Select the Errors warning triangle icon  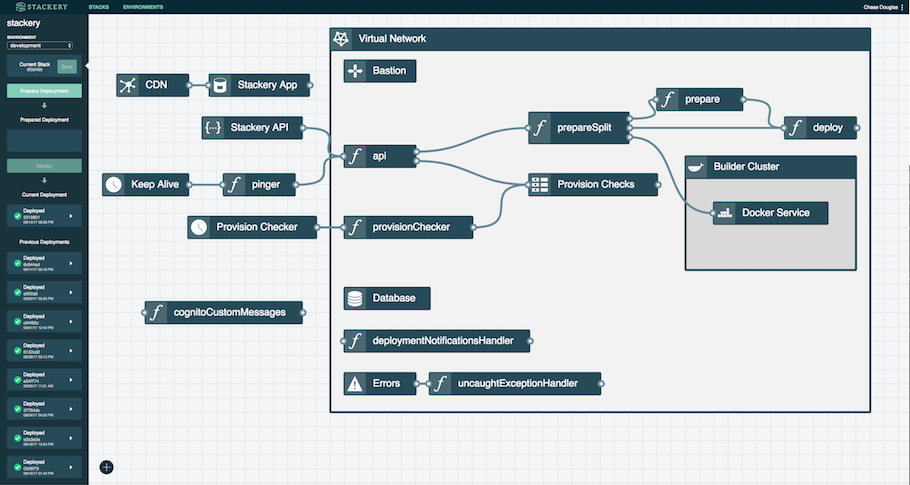click(355, 383)
